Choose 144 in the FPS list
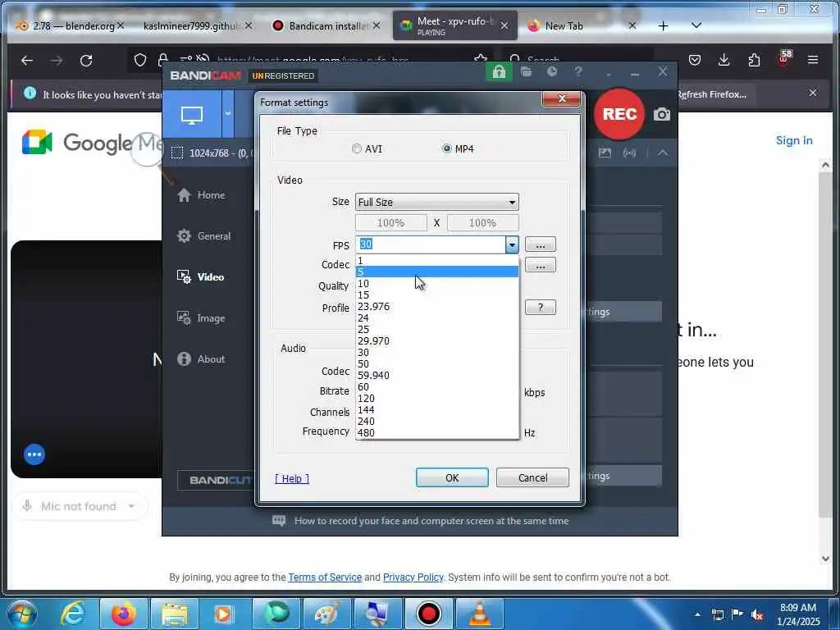This screenshot has width=840, height=630. coord(437,410)
